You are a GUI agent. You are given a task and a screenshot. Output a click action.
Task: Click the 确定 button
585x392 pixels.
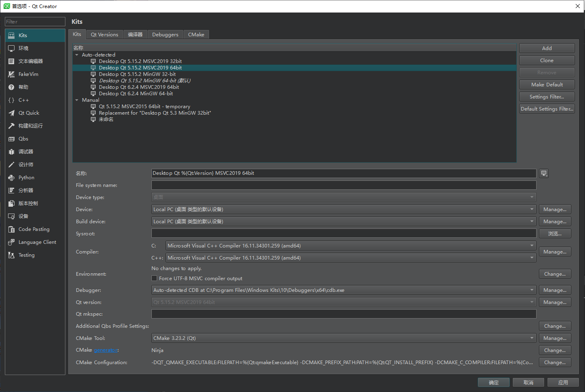tap(494, 383)
